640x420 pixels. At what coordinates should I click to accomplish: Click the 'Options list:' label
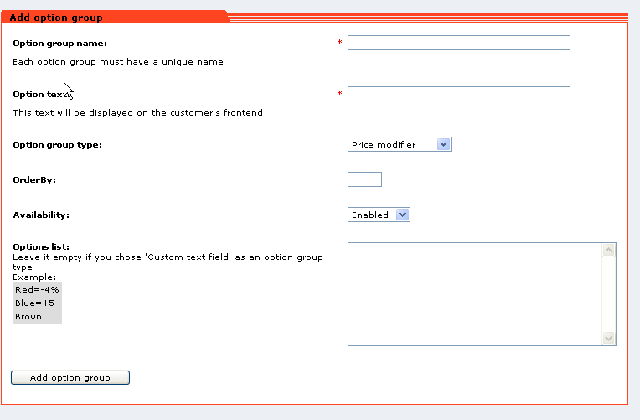[x=40, y=246]
